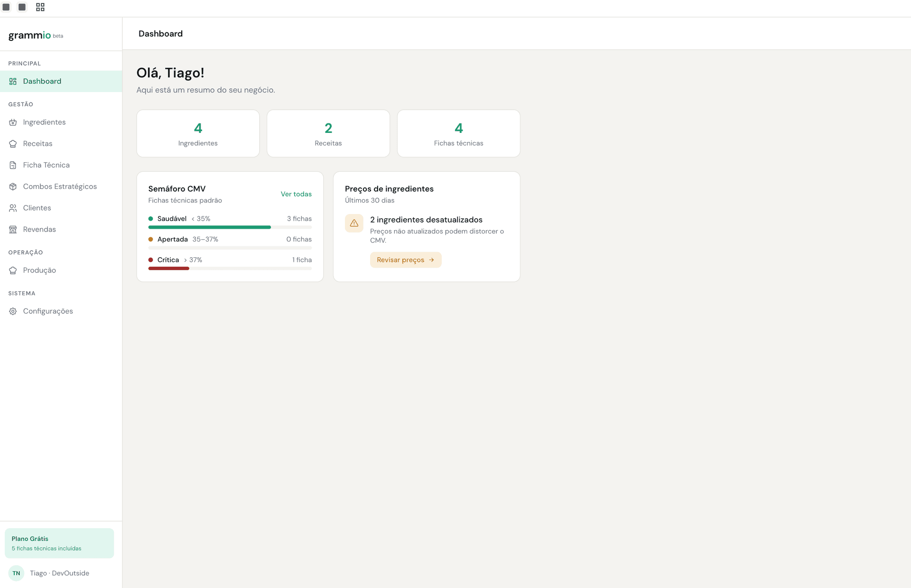Click the grid icon in top bar

[x=40, y=7]
